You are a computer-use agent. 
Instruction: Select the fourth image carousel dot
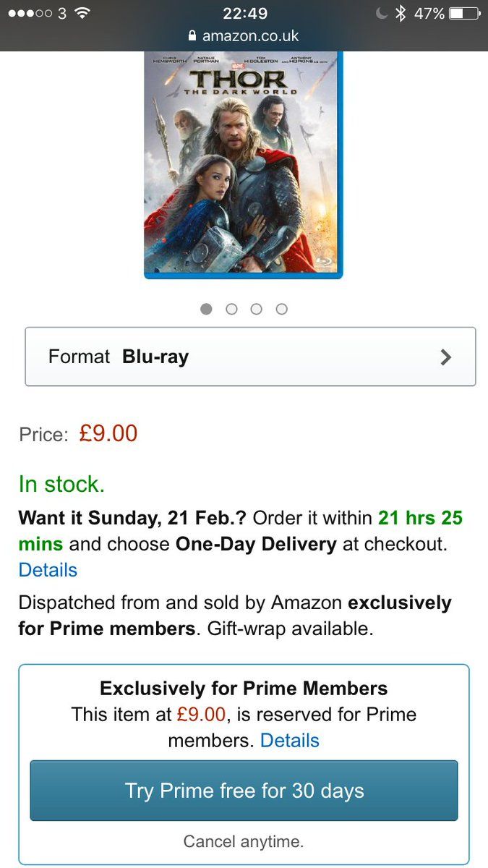[282, 309]
